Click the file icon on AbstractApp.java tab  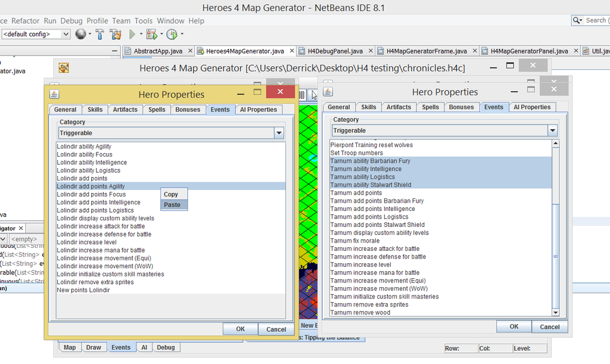(127, 51)
